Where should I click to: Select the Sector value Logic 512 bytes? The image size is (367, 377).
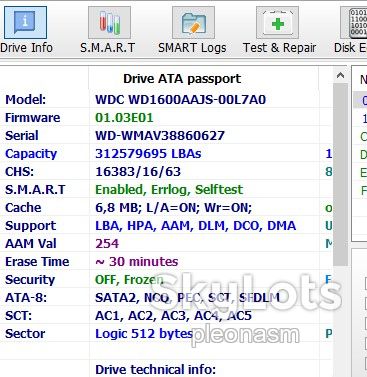pyautogui.click(x=144, y=334)
